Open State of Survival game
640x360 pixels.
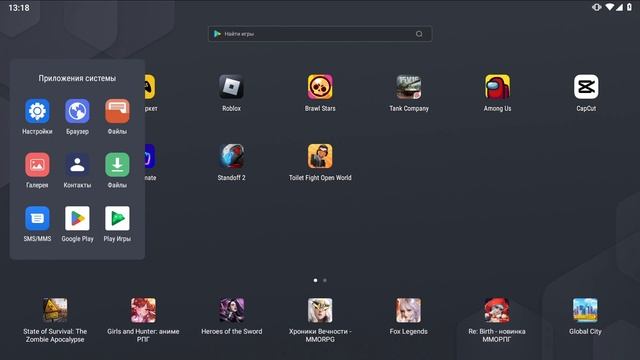pyautogui.click(x=55, y=310)
